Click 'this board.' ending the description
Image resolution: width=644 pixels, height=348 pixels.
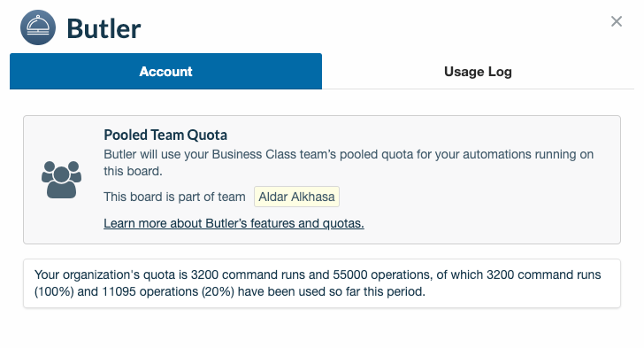[133, 171]
